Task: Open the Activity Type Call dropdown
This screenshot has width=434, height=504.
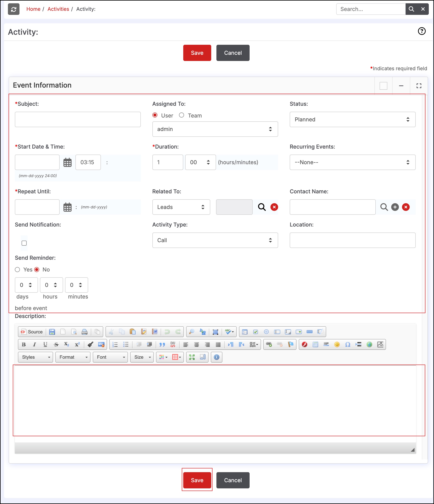Action: [x=215, y=240]
